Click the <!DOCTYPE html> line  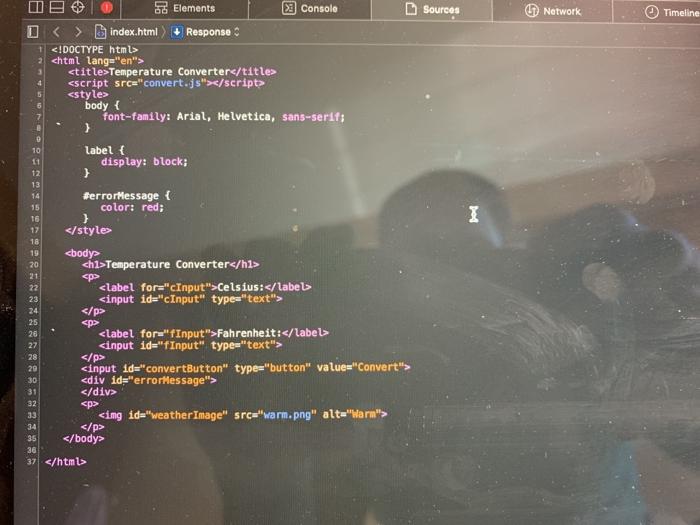coord(95,50)
